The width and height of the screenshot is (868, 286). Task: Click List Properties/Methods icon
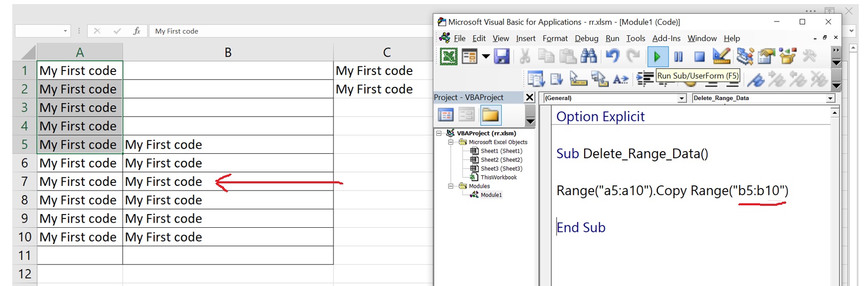536,79
